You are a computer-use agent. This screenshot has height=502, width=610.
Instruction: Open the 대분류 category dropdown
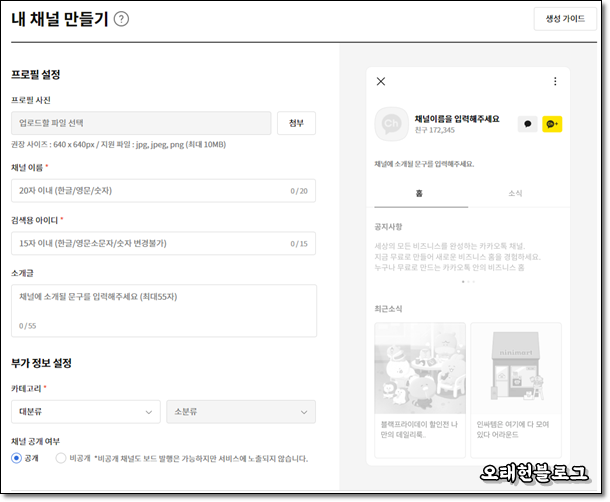tap(86, 412)
